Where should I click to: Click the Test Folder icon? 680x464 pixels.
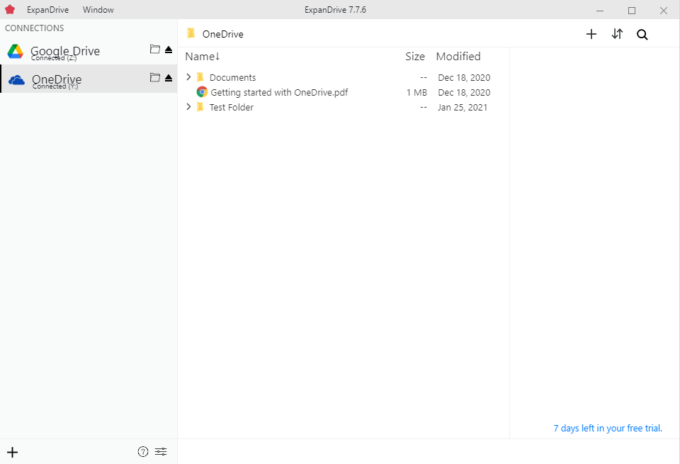pos(200,107)
